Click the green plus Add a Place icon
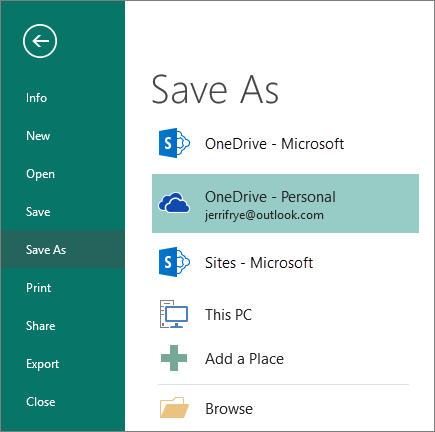The image size is (435, 432). (x=174, y=358)
